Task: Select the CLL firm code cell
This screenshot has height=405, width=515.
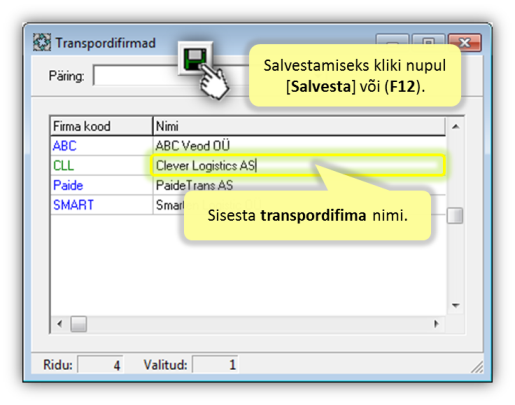Action: (x=101, y=166)
